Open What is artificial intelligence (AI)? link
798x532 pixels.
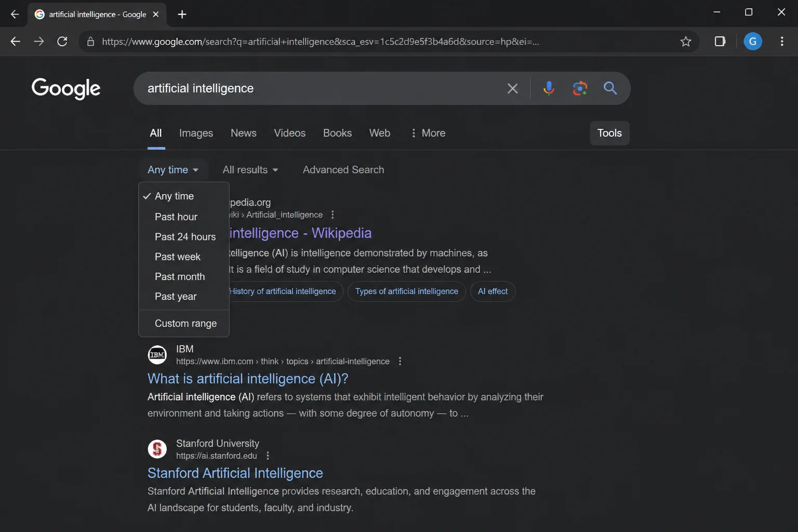pos(248,379)
